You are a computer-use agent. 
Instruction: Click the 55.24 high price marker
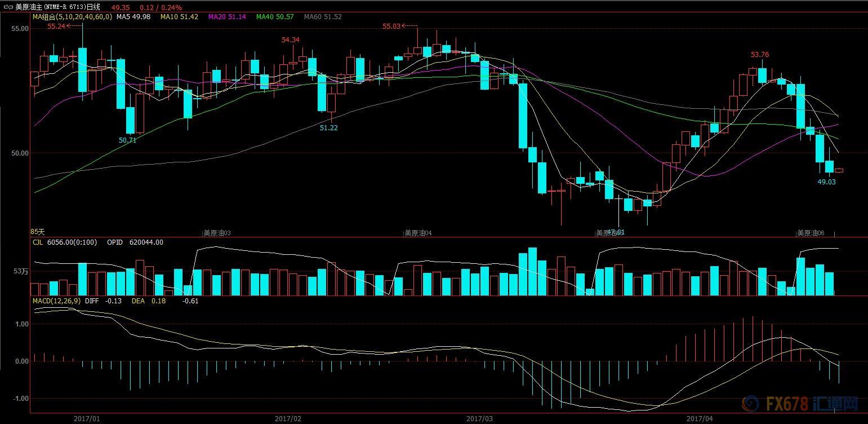pos(56,26)
